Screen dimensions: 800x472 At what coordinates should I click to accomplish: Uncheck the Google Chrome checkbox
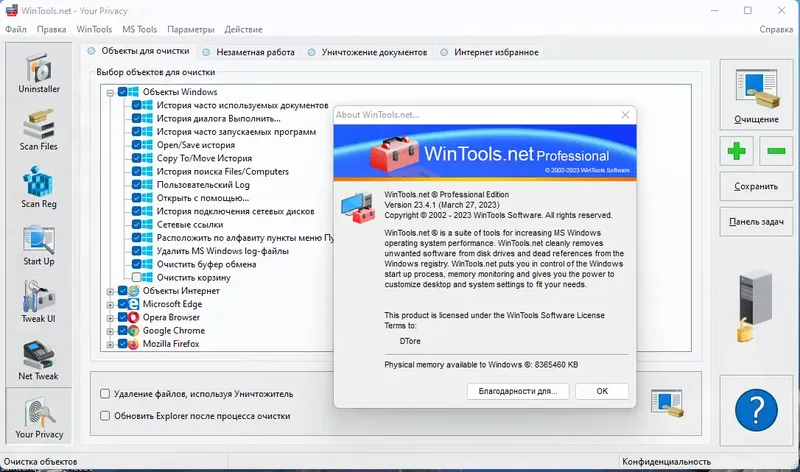[122, 331]
